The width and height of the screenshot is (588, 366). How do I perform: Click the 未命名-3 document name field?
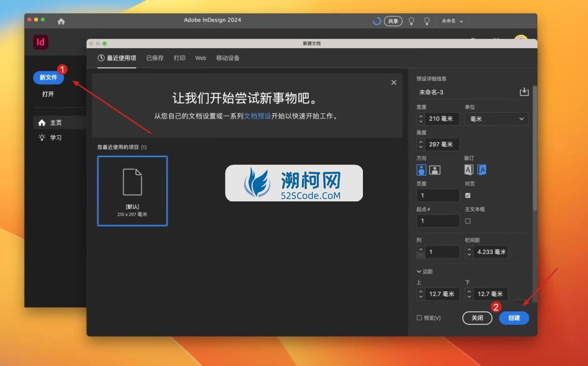pyautogui.click(x=466, y=92)
